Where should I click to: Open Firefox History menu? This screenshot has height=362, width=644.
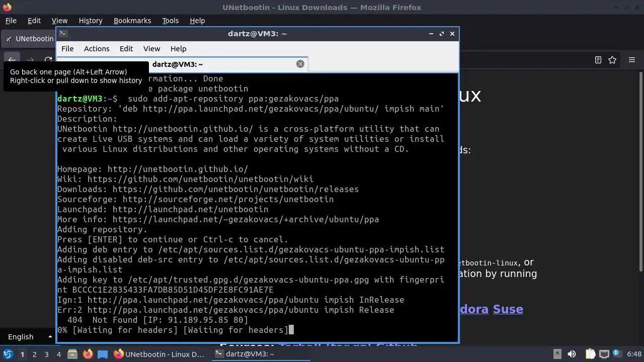coord(91,21)
